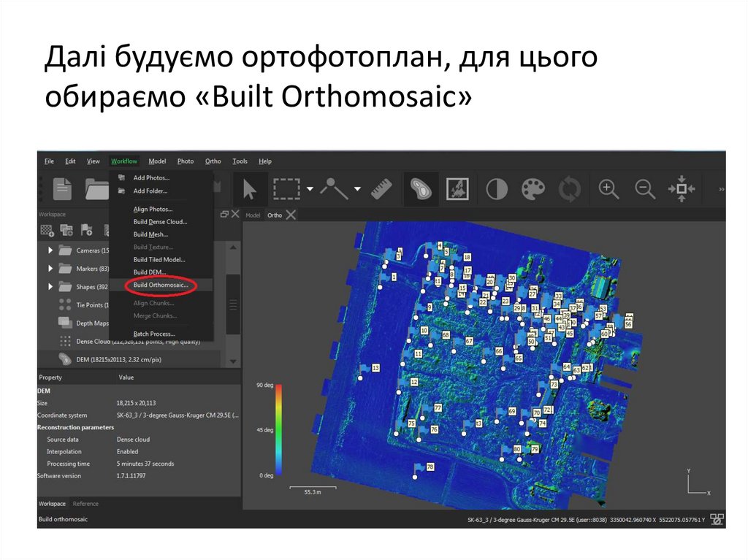Select the rectangle selection tool
This screenshot has width=748, height=560.
coord(286,189)
